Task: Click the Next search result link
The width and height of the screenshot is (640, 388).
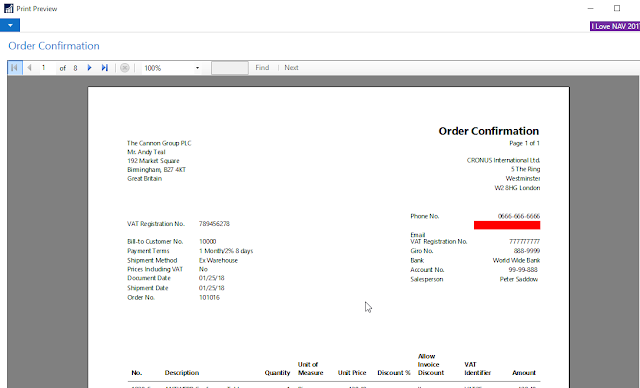Action: click(291, 68)
